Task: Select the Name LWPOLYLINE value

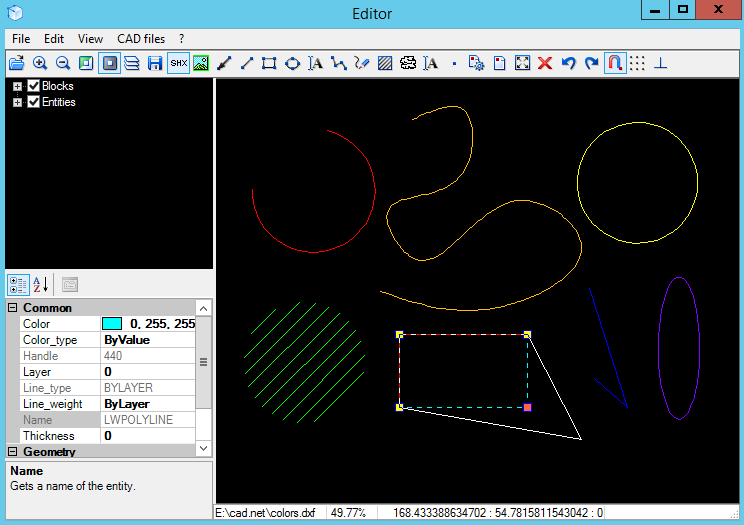Action: [x=148, y=420]
